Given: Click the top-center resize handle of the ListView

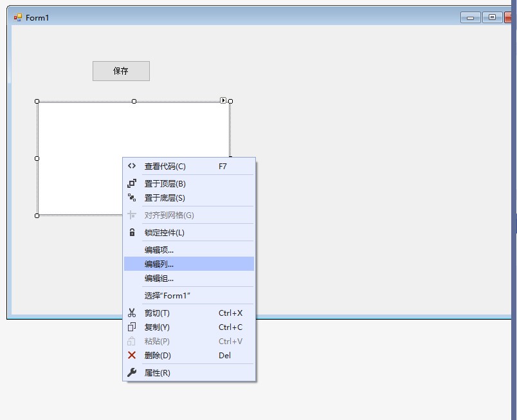Looking at the screenshot, I should pyautogui.click(x=134, y=101).
